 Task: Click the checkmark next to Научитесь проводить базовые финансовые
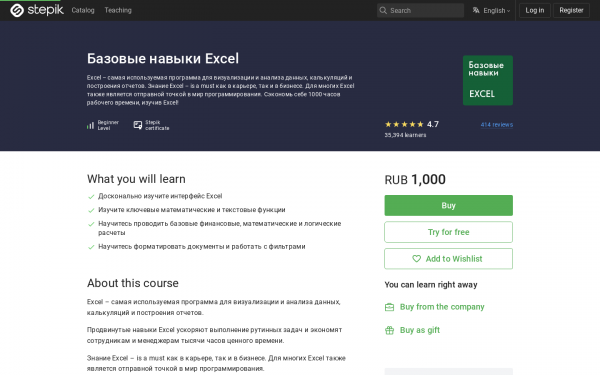91,224
